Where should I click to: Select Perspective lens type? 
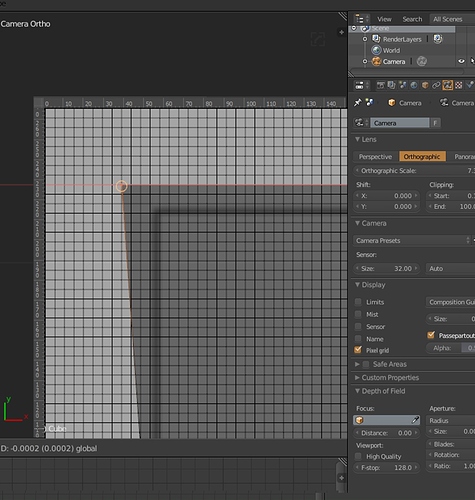coord(376,156)
